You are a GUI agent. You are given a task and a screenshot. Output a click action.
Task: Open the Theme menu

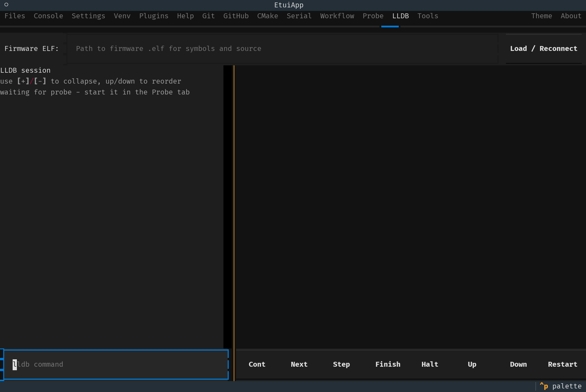tap(542, 16)
